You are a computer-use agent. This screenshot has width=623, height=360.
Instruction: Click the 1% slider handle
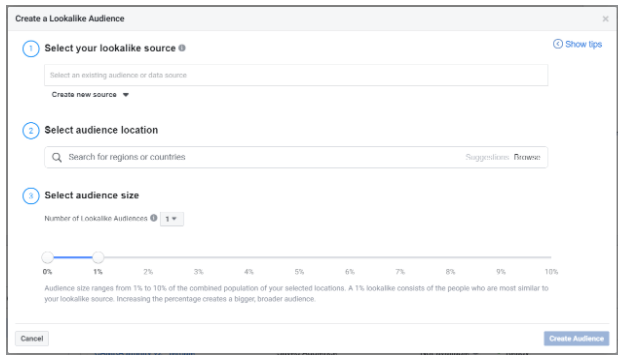[x=98, y=257]
